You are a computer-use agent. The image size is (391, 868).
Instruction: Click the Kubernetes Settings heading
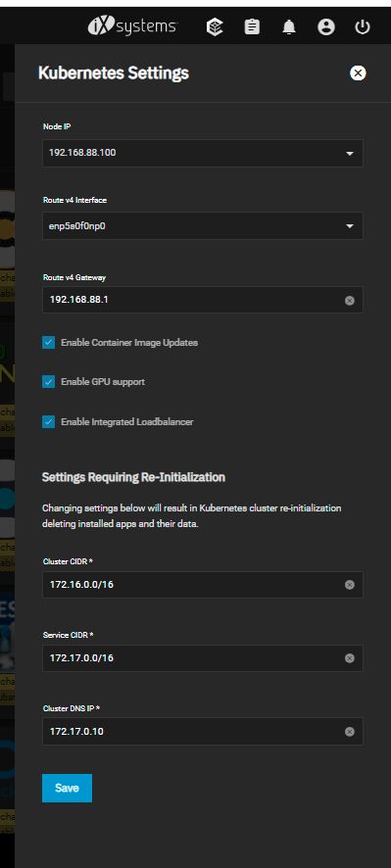click(x=114, y=73)
